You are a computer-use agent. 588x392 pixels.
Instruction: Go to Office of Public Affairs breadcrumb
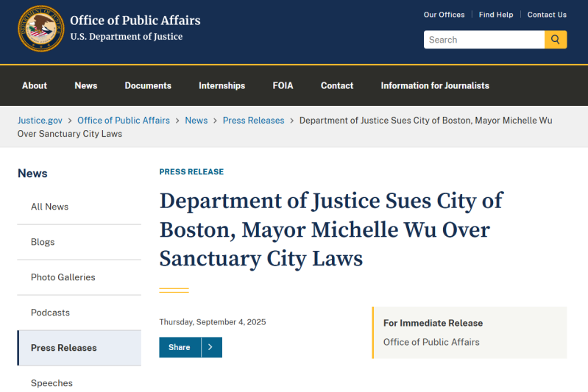(x=124, y=121)
